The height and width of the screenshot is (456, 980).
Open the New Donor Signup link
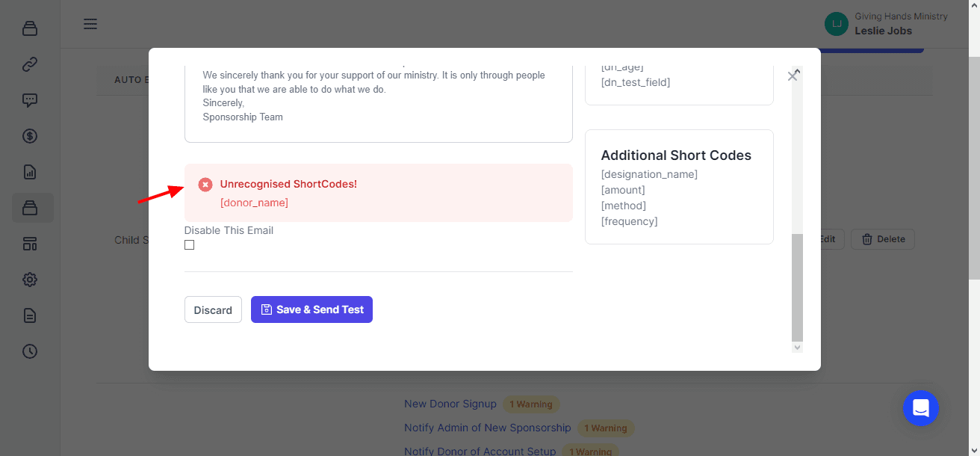pos(450,404)
